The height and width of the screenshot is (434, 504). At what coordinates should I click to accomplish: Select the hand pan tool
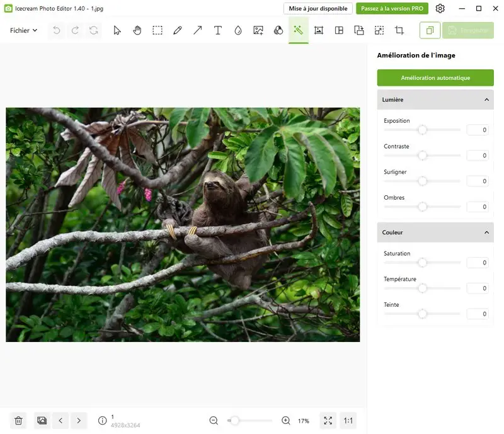[137, 30]
